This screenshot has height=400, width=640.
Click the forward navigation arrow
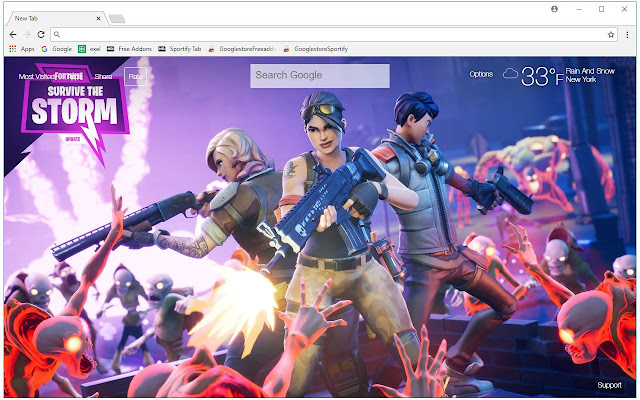pos(27,35)
